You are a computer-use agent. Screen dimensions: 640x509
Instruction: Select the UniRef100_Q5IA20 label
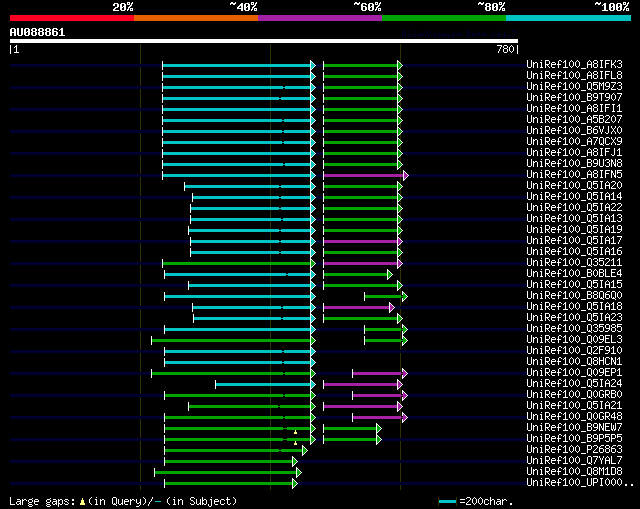click(x=574, y=186)
